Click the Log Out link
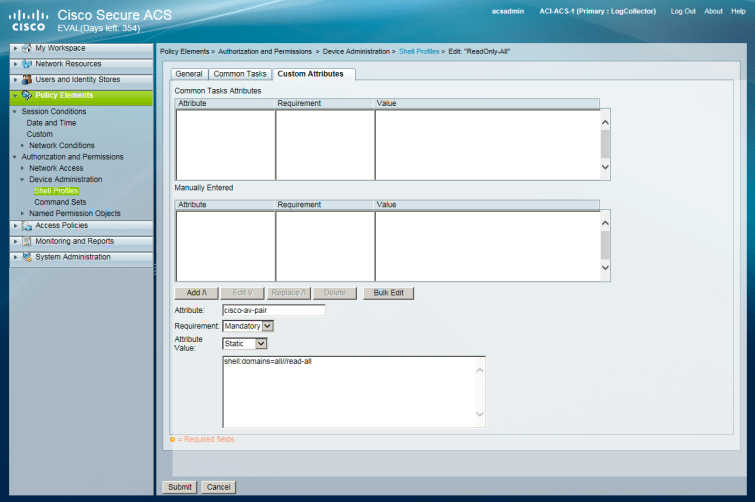Screen dimensions: 755x502 (x=683, y=11)
